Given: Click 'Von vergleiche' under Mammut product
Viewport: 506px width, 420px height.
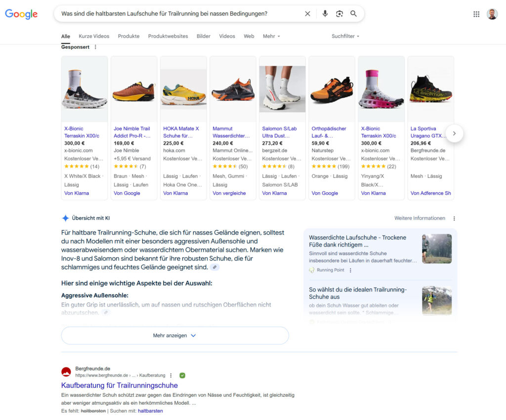Looking at the screenshot, I should (229, 193).
